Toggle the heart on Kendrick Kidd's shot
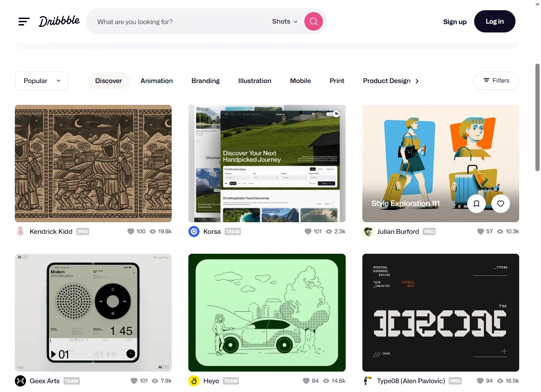The height and width of the screenshot is (392, 541). click(131, 231)
